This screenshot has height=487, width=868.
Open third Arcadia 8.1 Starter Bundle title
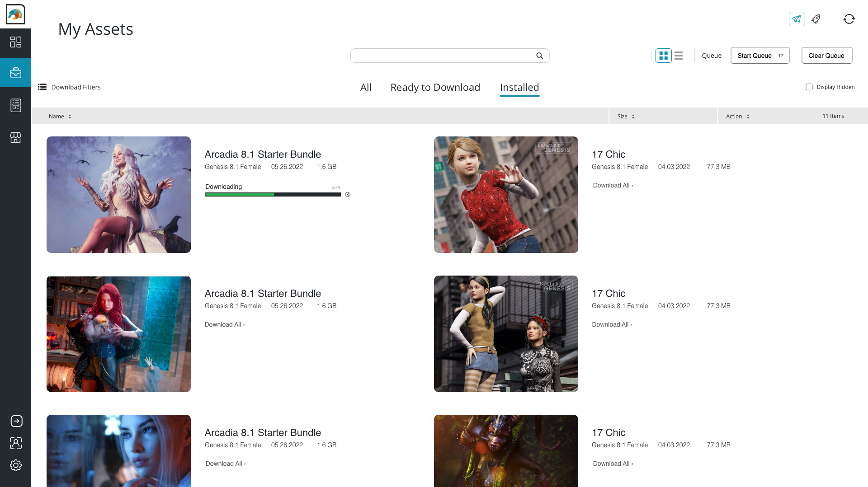263,433
